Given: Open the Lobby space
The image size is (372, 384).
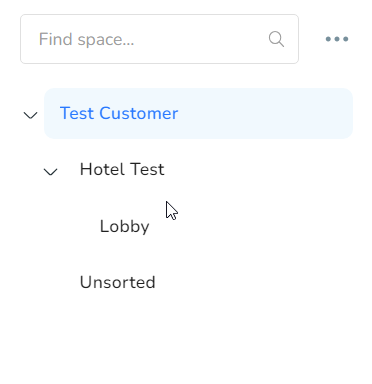Looking at the screenshot, I should [x=125, y=227].
